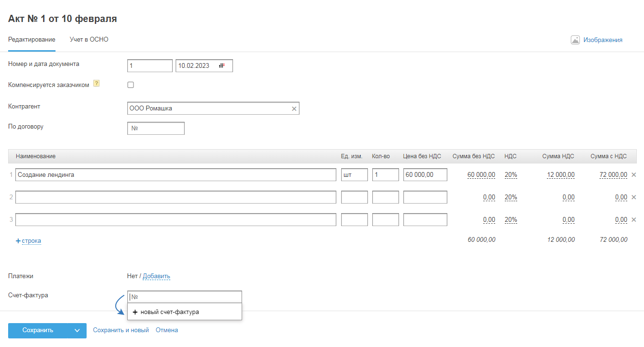This screenshot has height=347, width=644.
Task: Open the calendar picker in date field
Action: coord(222,66)
